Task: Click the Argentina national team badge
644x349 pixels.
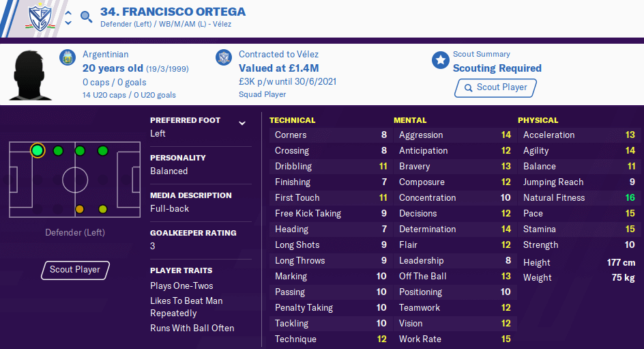Action: coord(68,57)
